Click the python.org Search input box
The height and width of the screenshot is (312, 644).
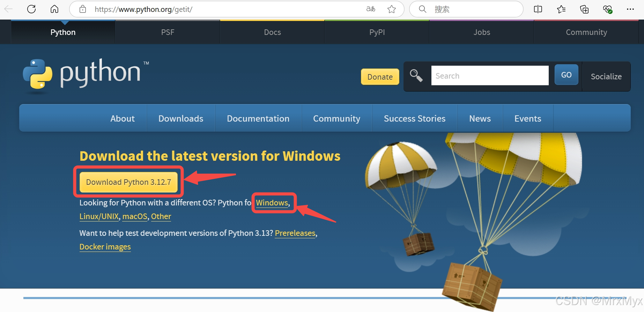pos(490,75)
